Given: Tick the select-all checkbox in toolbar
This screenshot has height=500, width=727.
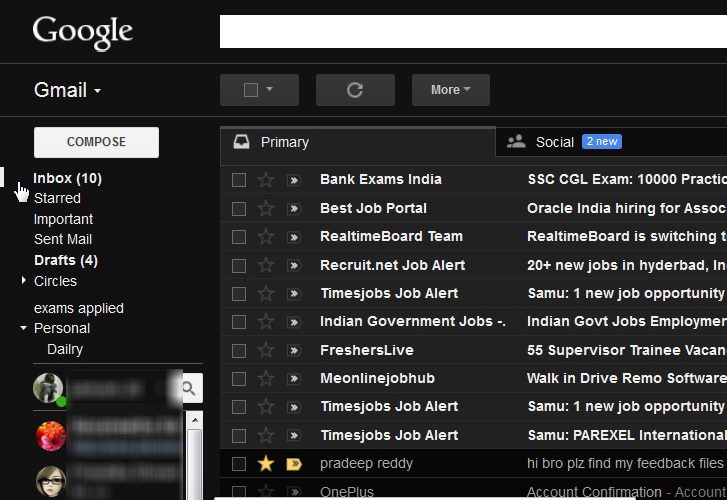Looking at the screenshot, I should coord(251,90).
